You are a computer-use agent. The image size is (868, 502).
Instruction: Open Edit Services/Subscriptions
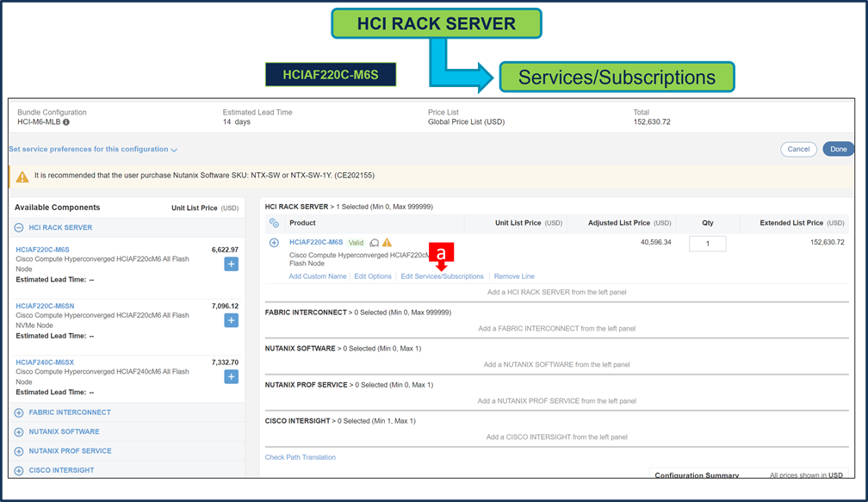[443, 276]
